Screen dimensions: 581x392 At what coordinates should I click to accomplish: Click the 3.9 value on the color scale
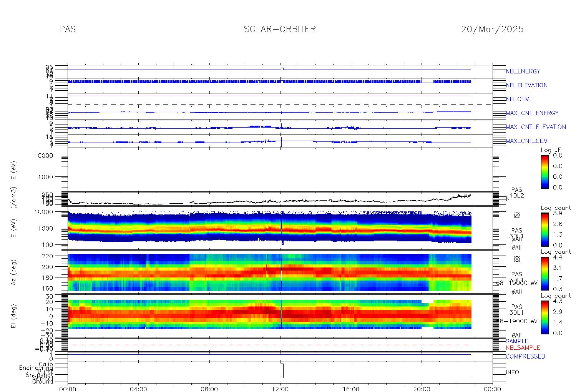click(x=558, y=213)
